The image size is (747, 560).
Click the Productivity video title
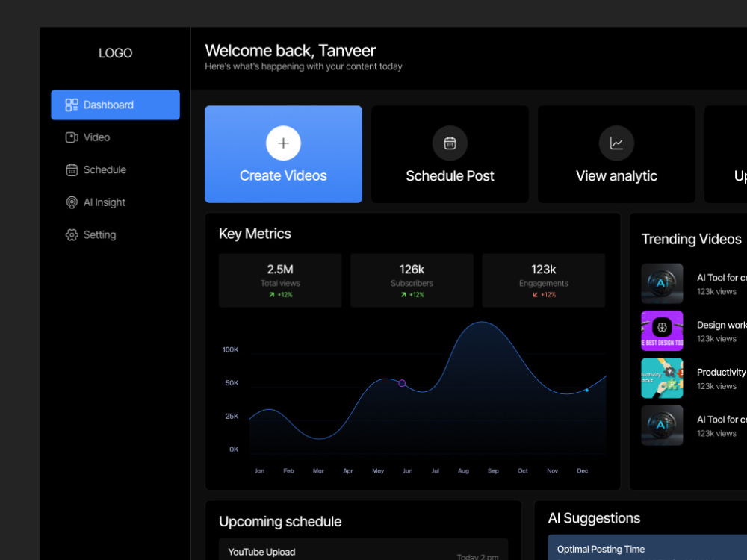tap(722, 373)
